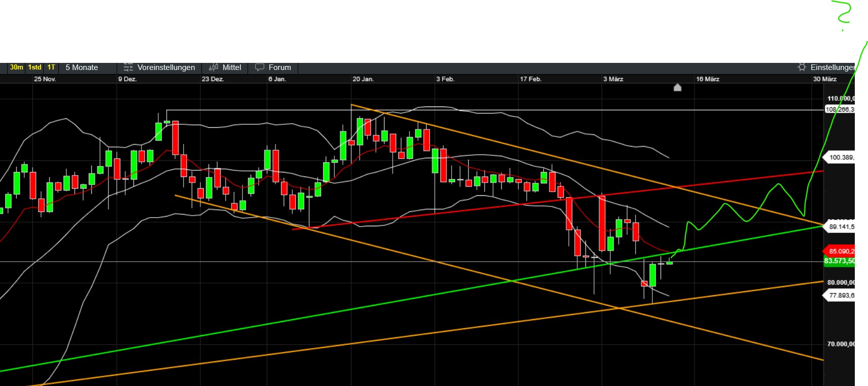Image resolution: width=868 pixels, height=386 pixels.
Task: Click the 110.000 axis value
Action: 841,98
